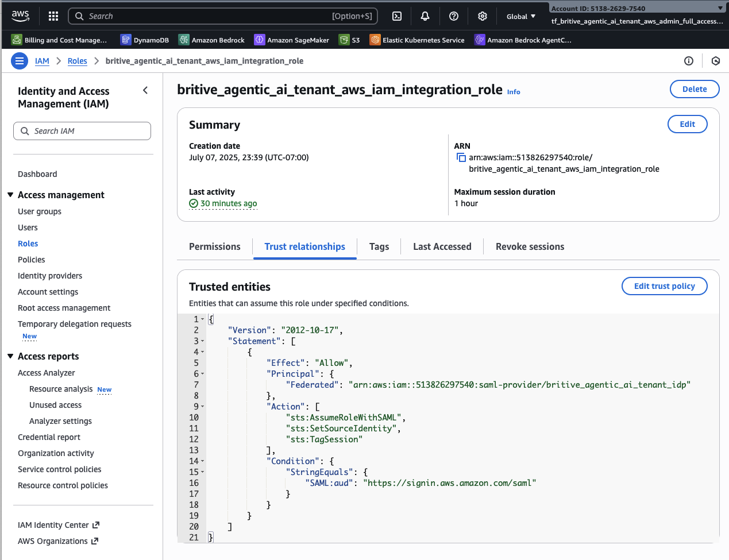Image resolution: width=729 pixels, height=560 pixels.
Task: Launch CloudShell from the top bar
Action: pyautogui.click(x=397, y=16)
